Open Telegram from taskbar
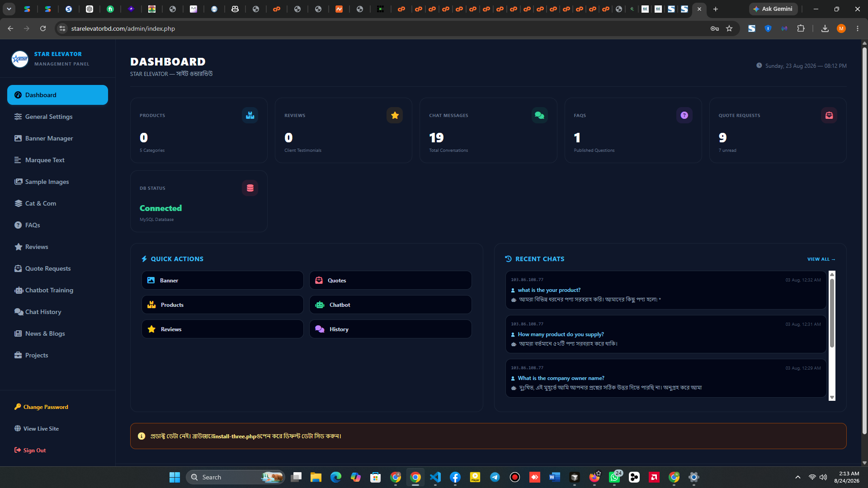The height and width of the screenshot is (488, 868). 495,477
